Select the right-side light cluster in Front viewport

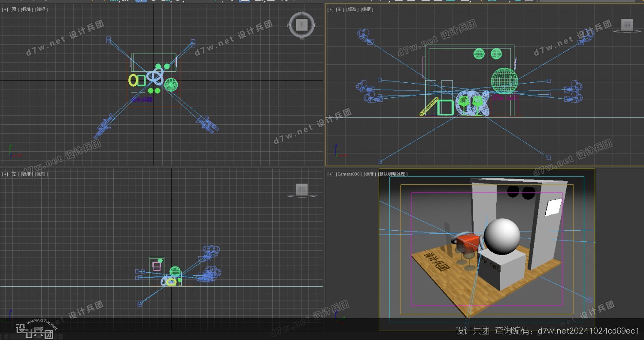point(574,91)
